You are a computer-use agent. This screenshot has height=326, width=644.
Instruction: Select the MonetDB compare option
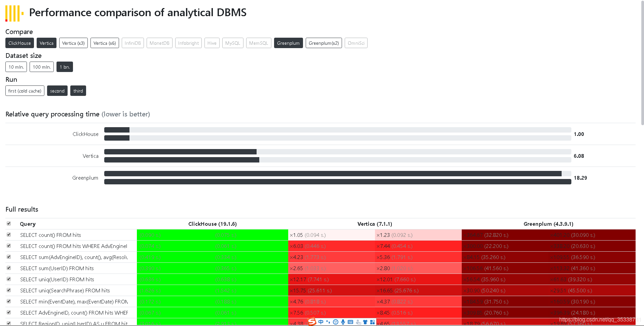coord(159,43)
